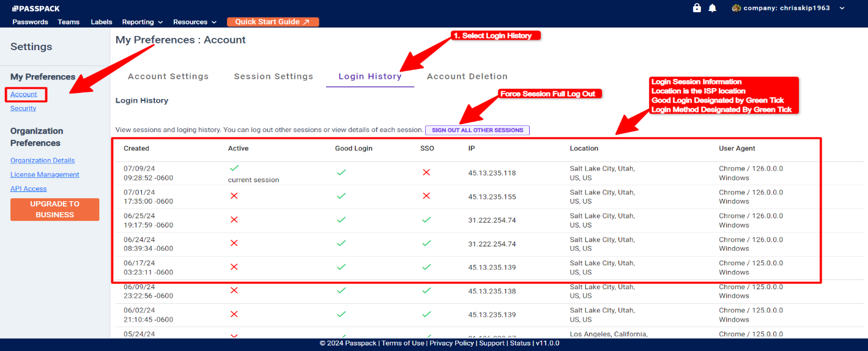Click the Location column header
This screenshot has width=868, height=351.
(x=584, y=149)
